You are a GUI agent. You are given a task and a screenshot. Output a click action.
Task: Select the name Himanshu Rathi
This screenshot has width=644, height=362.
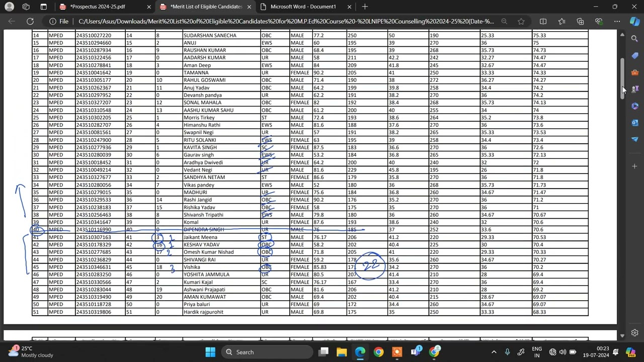pyautogui.click(x=202, y=125)
